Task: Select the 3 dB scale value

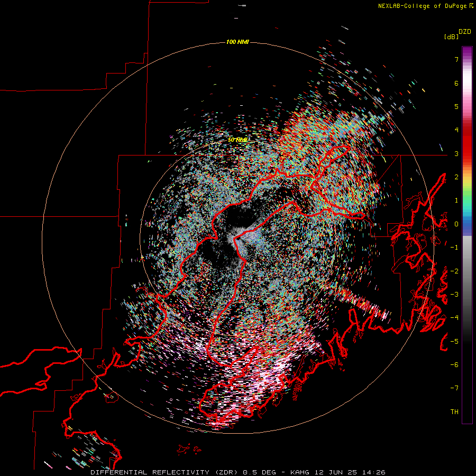Action: [456, 153]
